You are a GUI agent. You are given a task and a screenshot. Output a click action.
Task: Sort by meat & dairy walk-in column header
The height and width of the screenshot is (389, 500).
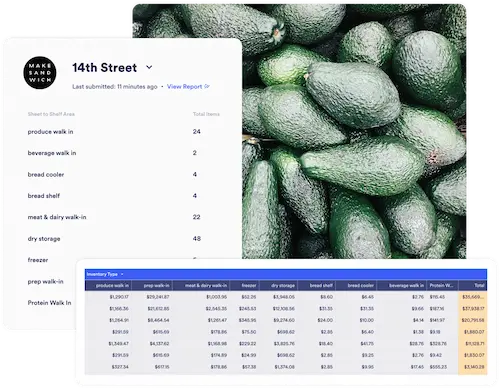click(202, 286)
